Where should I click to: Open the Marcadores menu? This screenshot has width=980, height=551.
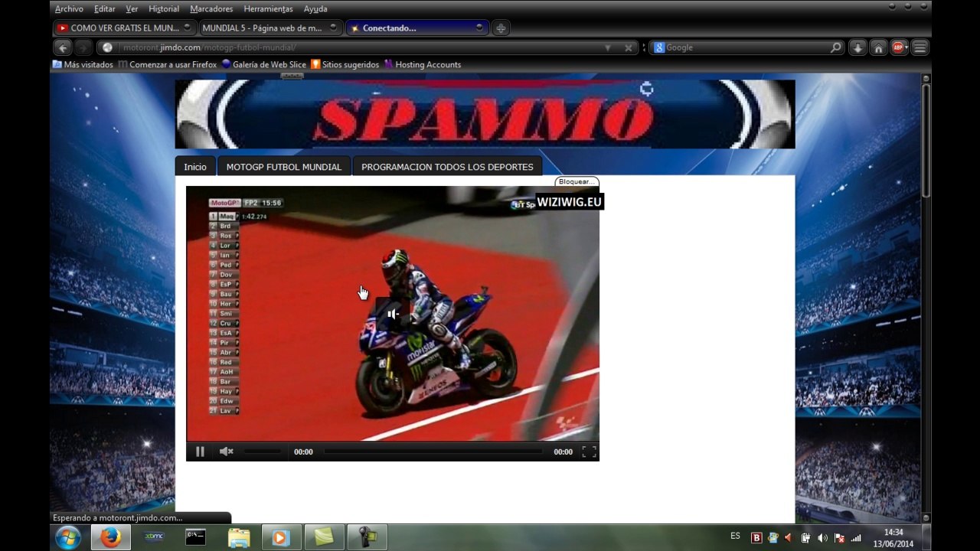pos(211,9)
